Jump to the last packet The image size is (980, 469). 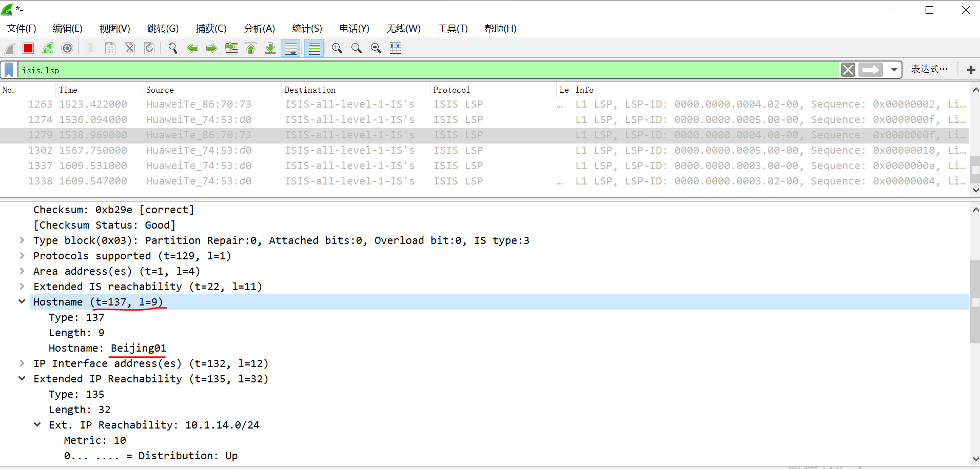pyautogui.click(x=270, y=49)
